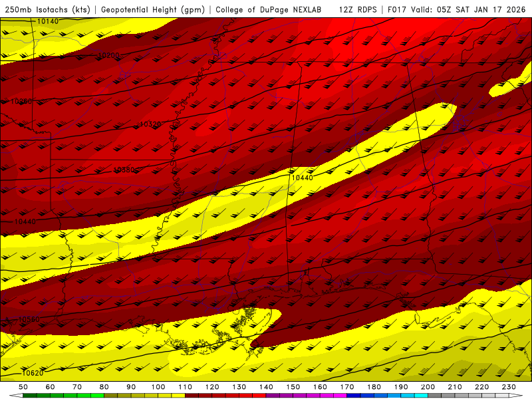Click the 10440 label on the yellow band
532x399 pixels.
(303, 178)
